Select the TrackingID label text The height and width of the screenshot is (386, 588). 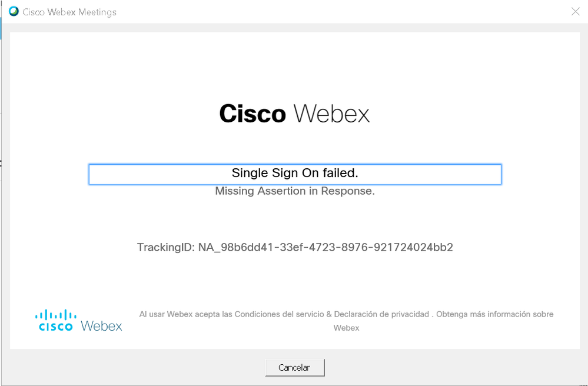coord(166,247)
